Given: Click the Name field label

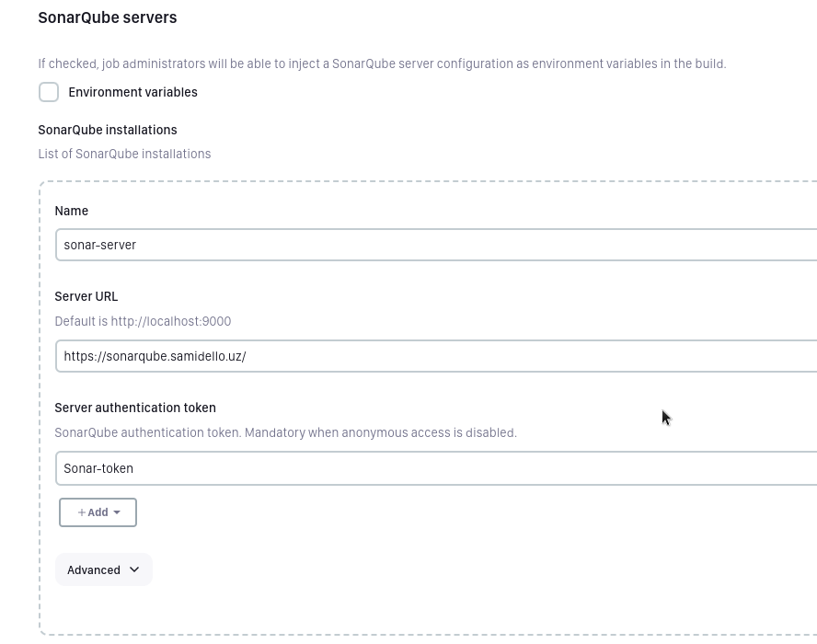Looking at the screenshot, I should click(x=72, y=211).
